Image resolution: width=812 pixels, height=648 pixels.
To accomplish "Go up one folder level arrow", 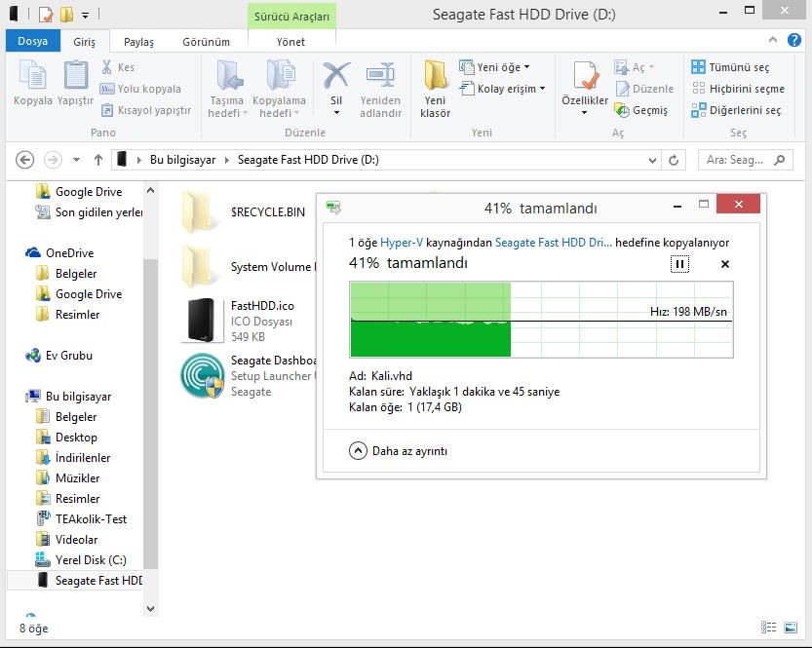I will pyautogui.click(x=98, y=160).
